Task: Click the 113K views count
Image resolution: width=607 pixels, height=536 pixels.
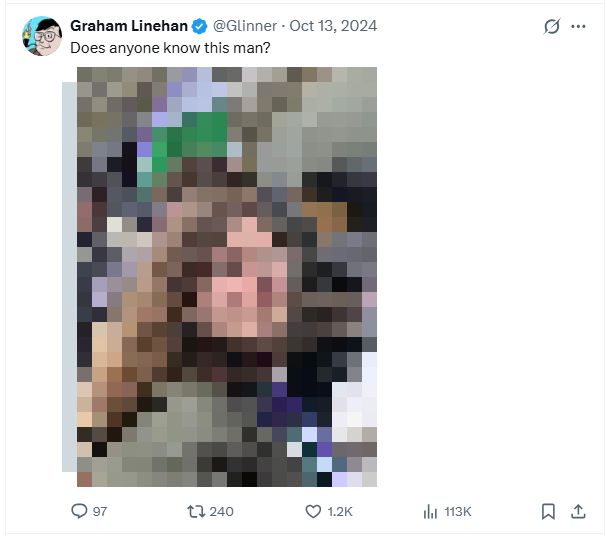Action: click(458, 511)
